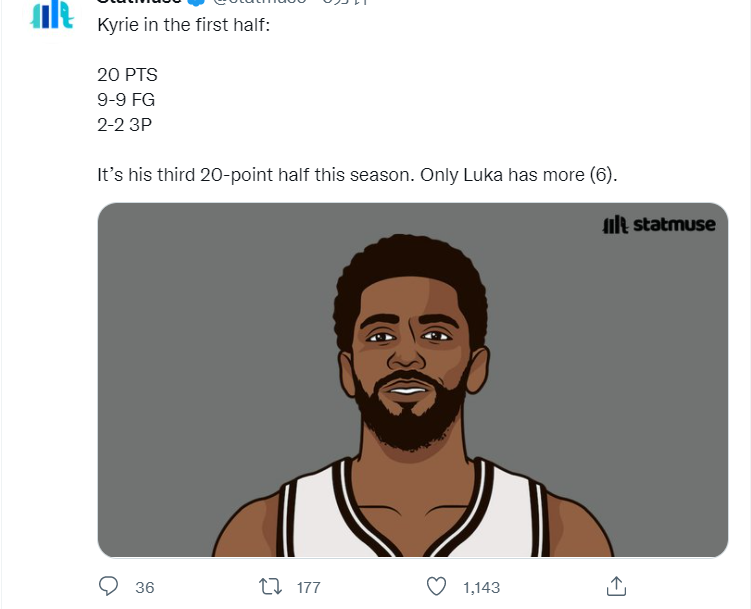Share the tweet via the upload arrow icon
Image resolution: width=751 pixels, height=609 pixels.
[x=616, y=586]
